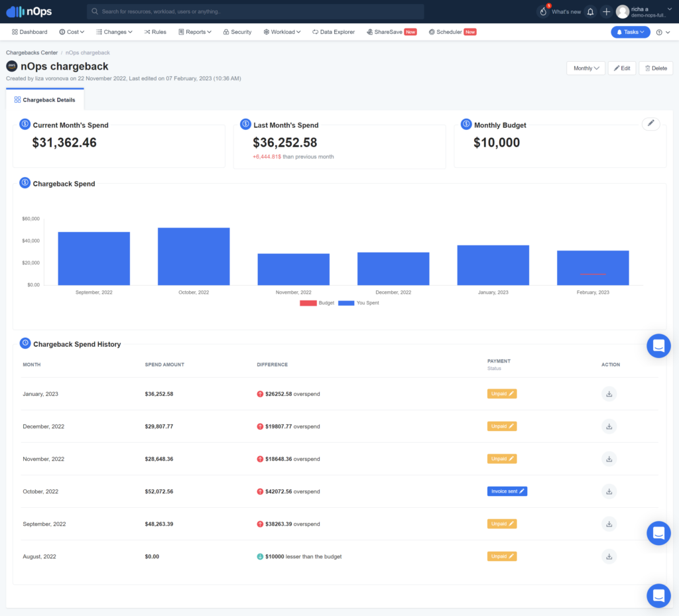Edit August, 2022 Unpaid status
This screenshot has height=616, width=679.
tap(502, 556)
